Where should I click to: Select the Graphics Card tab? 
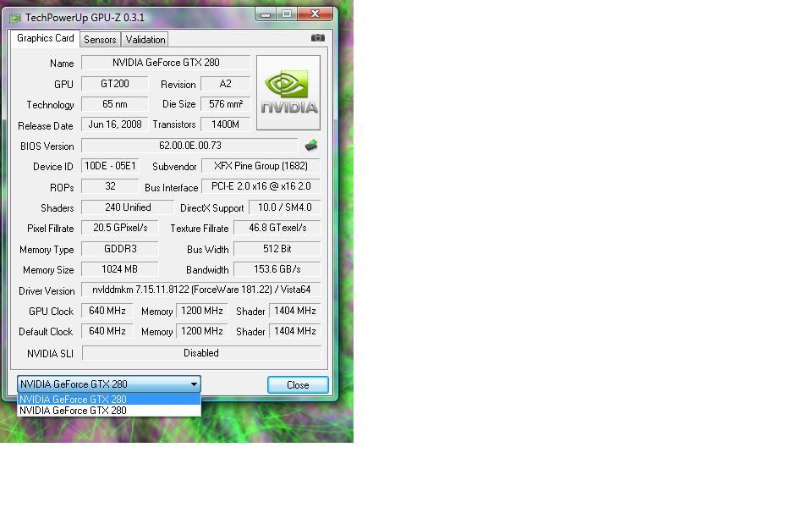tap(46, 38)
